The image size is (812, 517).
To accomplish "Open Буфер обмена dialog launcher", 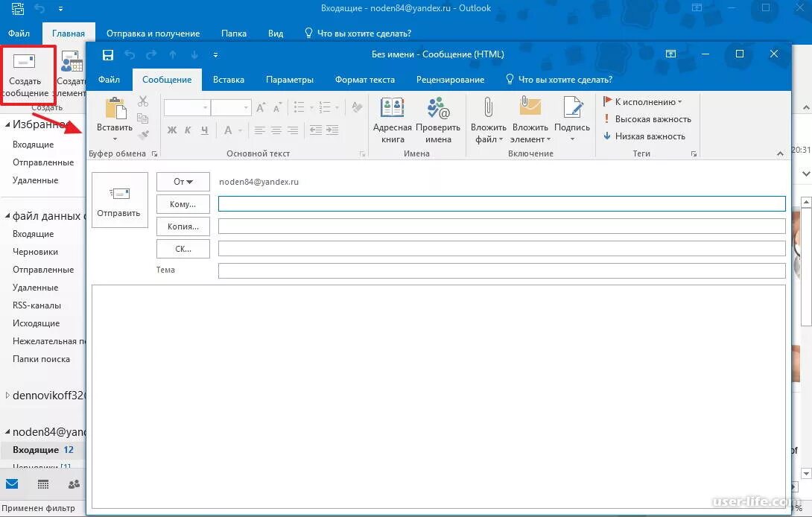I will (154, 154).
